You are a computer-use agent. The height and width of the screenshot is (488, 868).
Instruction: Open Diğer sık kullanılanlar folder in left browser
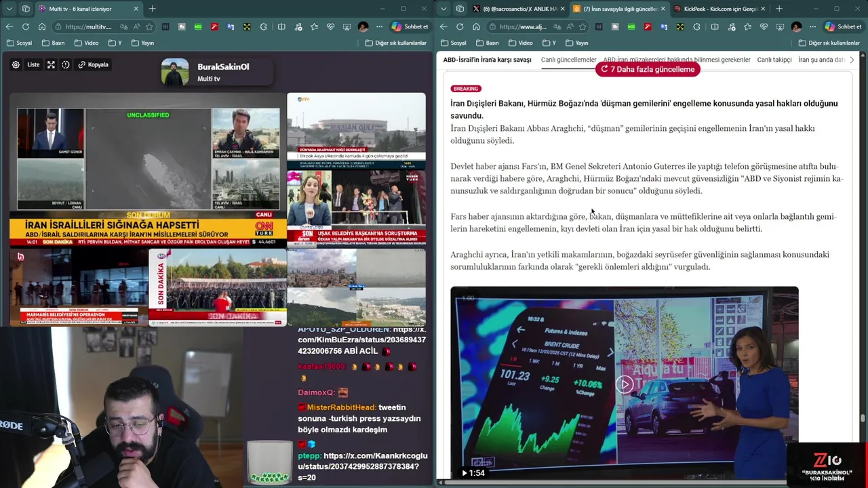coord(396,43)
